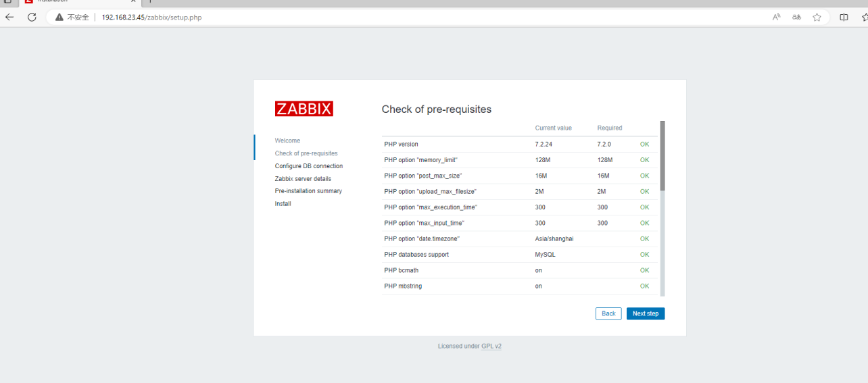The width and height of the screenshot is (868, 383).
Task: Click 'PHP bcmath' row label
Action: pos(401,270)
